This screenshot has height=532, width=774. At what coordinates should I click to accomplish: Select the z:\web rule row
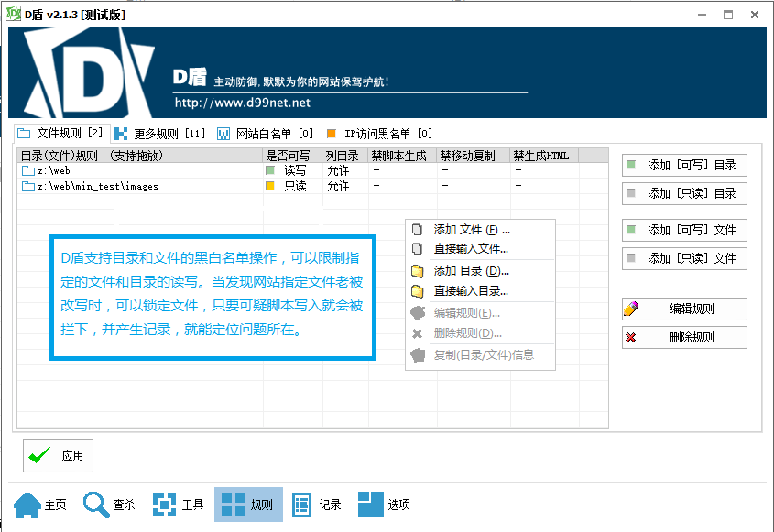tap(312, 170)
